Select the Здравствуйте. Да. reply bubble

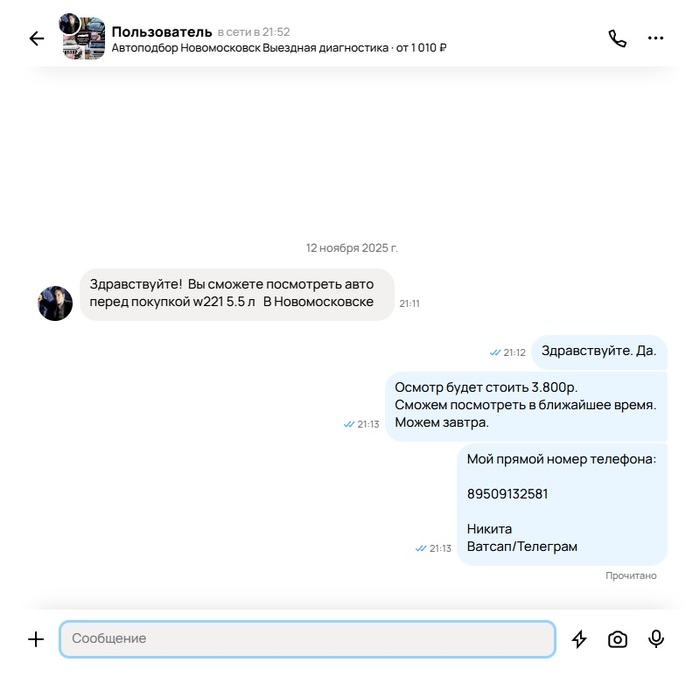[x=599, y=351]
